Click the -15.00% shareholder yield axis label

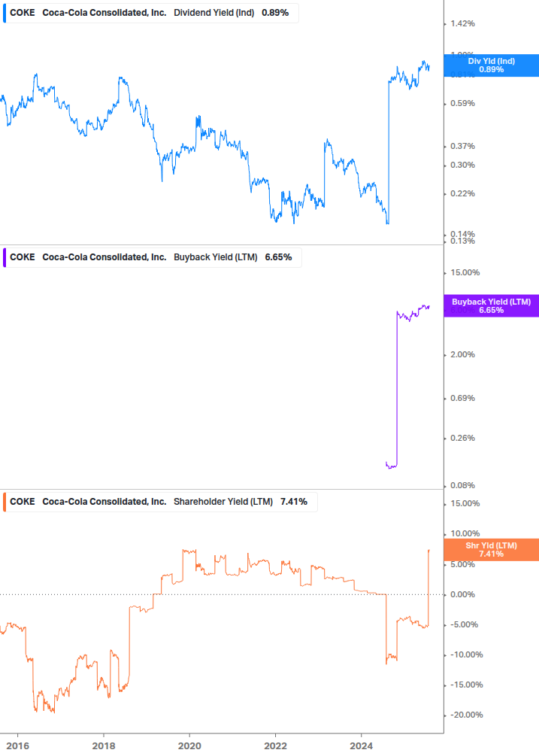[466, 685]
